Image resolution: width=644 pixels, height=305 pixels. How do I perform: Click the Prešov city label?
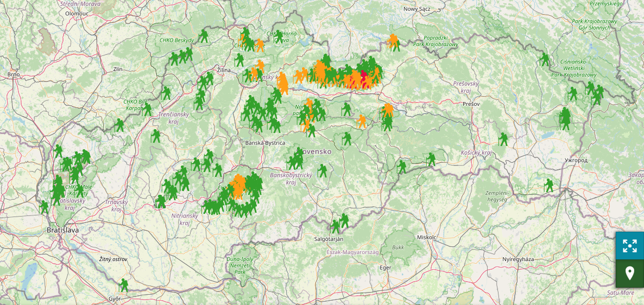tap(472, 103)
